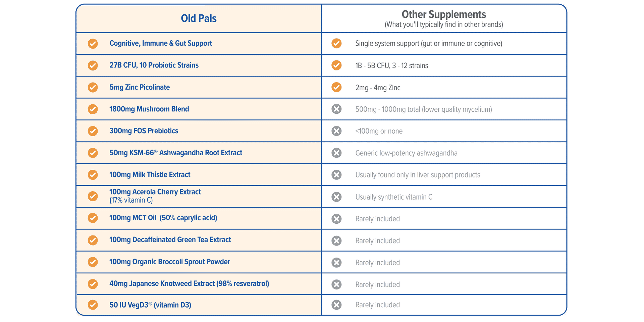
Task: Click the gray X icon next to <100mg or none
Action: [336, 131]
